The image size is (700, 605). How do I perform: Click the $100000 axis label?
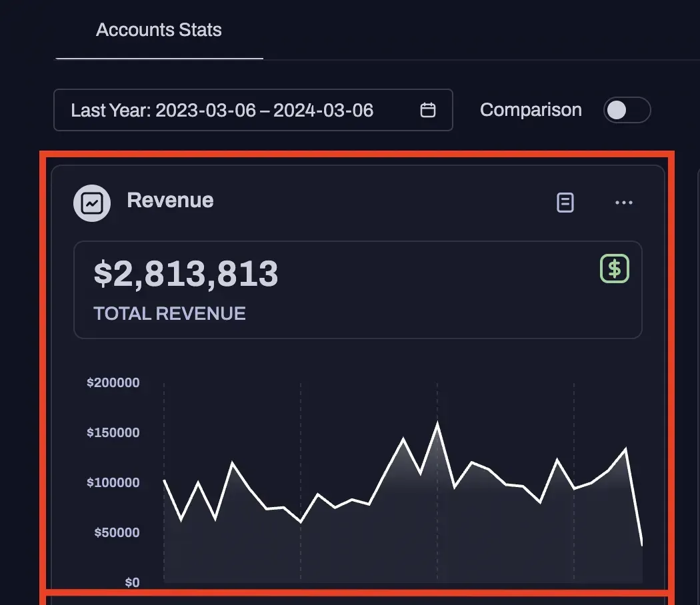[x=113, y=482]
